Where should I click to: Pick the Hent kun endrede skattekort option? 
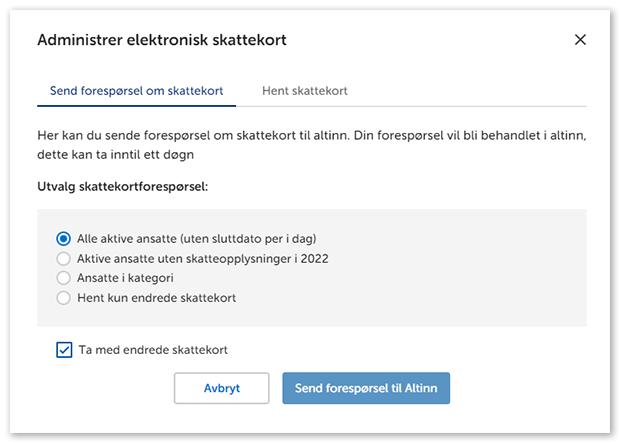pyautogui.click(x=64, y=298)
